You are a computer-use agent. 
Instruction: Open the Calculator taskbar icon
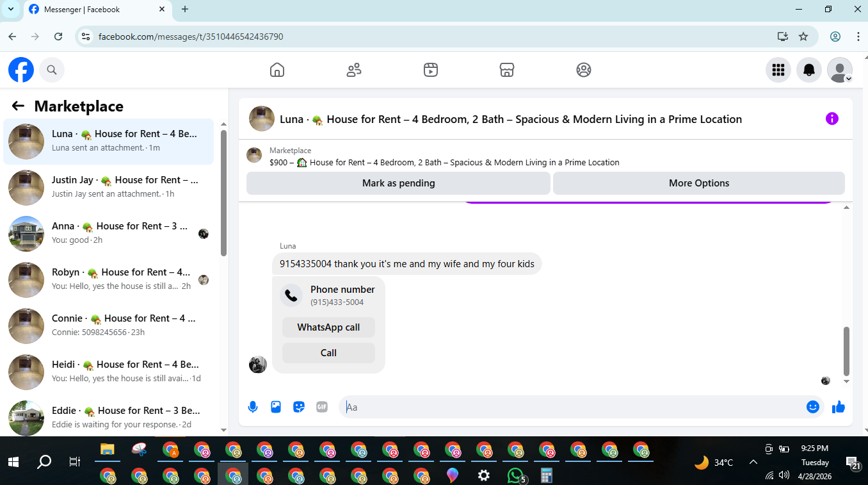(547, 475)
